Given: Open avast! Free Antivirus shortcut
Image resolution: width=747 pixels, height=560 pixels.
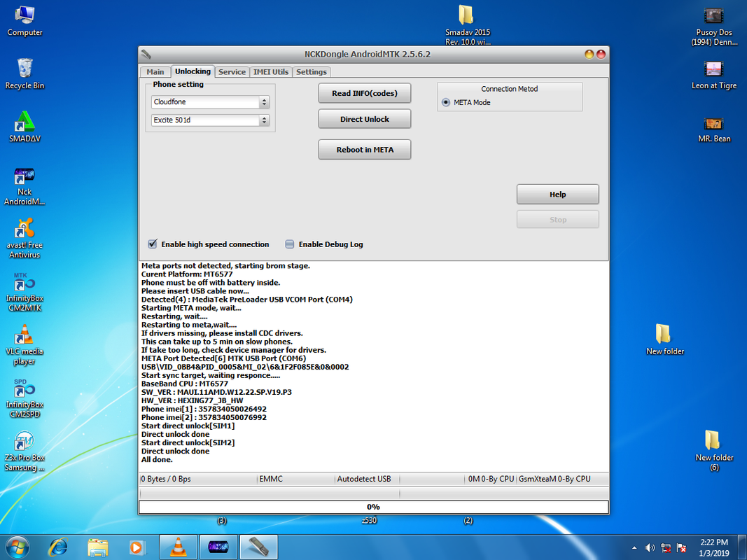Looking at the screenshot, I should pyautogui.click(x=25, y=239).
